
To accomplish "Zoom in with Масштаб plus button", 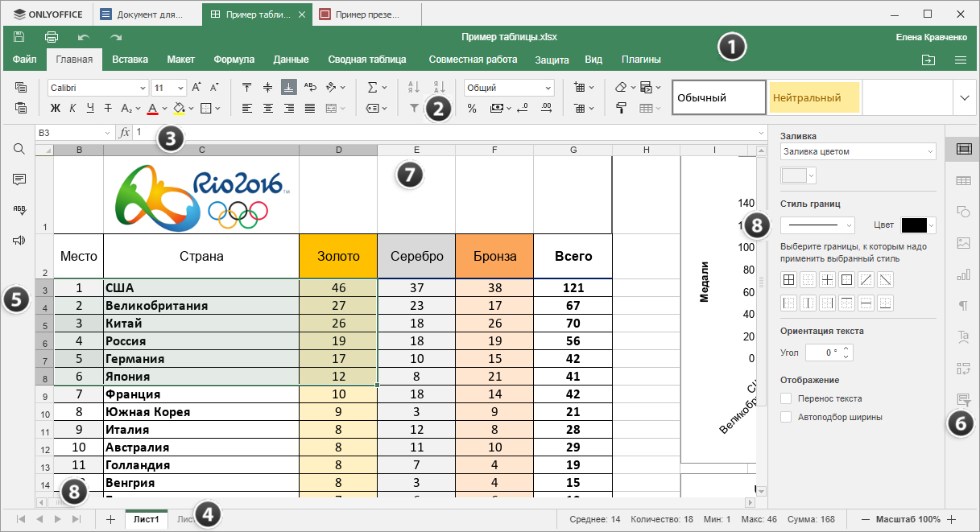I will (952, 519).
